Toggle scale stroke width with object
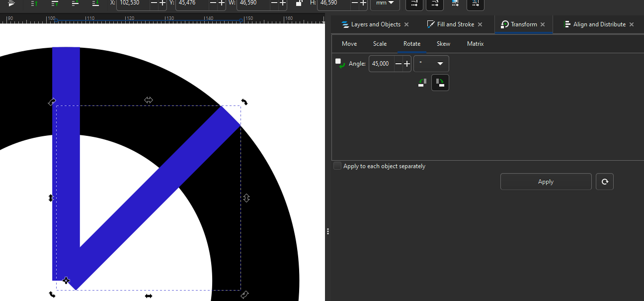The image size is (644, 301). (x=414, y=3)
